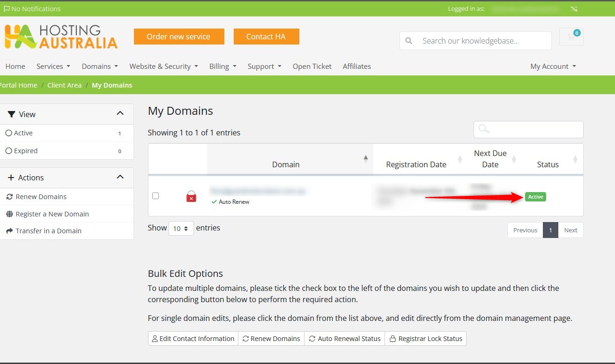This screenshot has width=615, height=364.
Task: Open the Billing navigation menu
Action: tap(222, 67)
